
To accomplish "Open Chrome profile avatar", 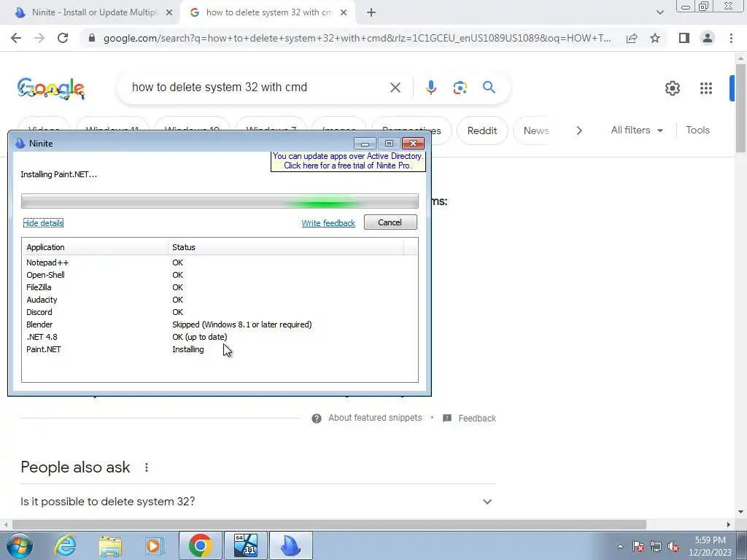I will tap(708, 38).
